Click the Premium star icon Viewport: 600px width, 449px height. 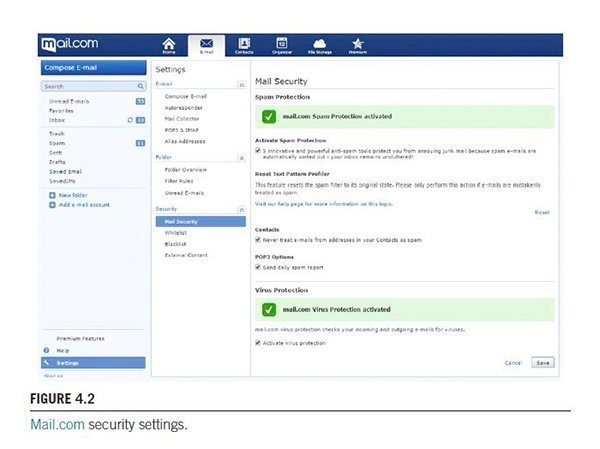358,45
